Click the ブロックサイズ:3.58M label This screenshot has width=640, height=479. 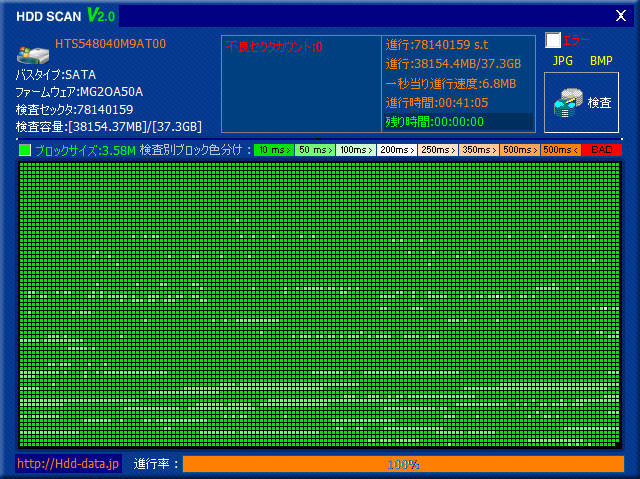coord(85,151)
